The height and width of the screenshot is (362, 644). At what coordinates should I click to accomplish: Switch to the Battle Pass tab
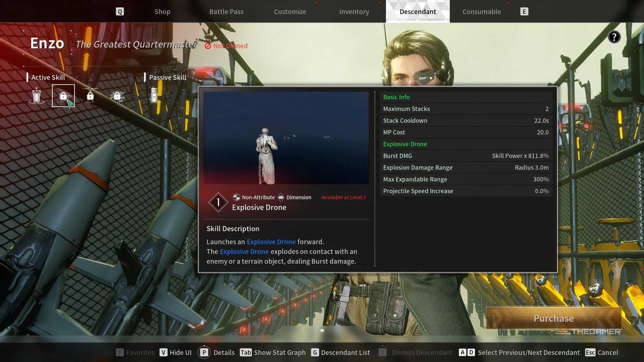[x=226, y=12]
